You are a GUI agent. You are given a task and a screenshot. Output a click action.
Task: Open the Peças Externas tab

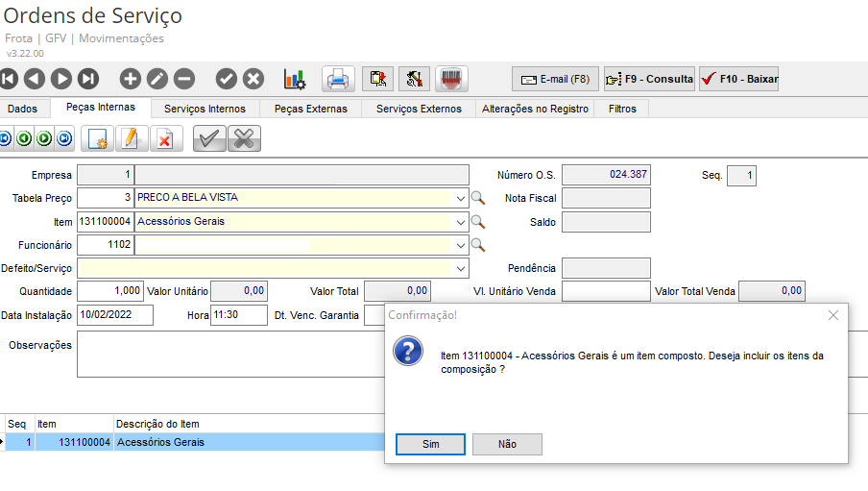pos(311,109)
